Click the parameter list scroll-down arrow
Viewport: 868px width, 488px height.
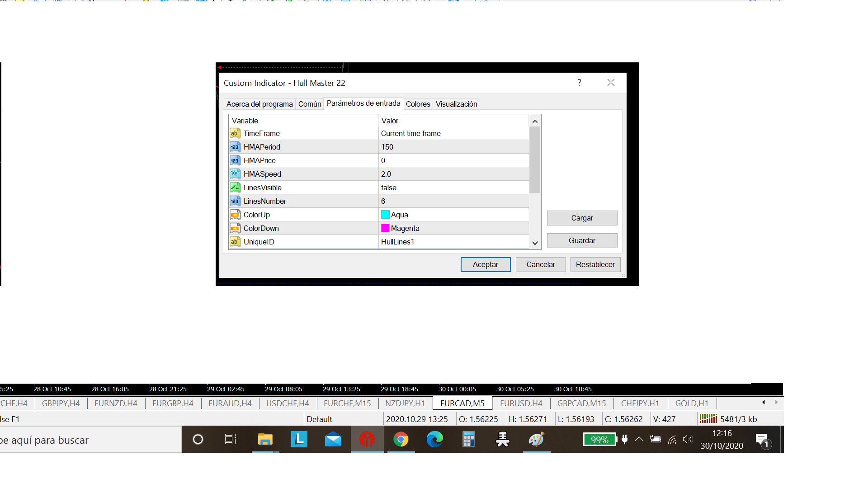[x=535, y=243]
